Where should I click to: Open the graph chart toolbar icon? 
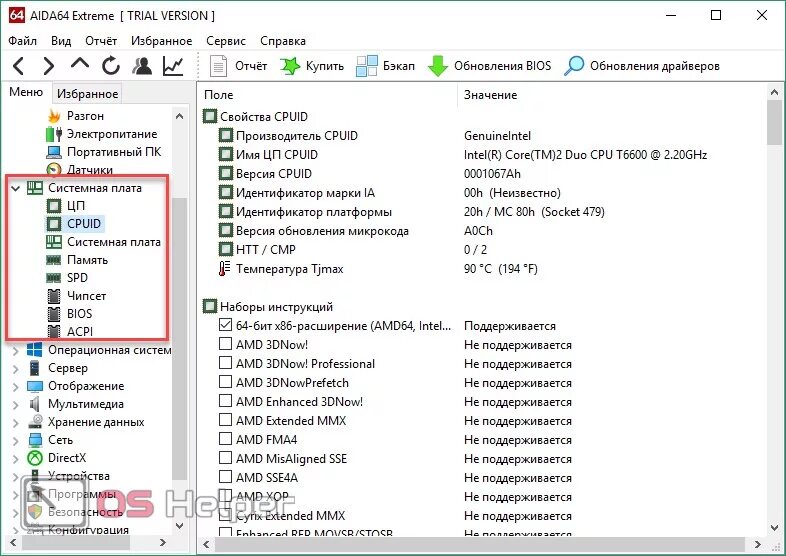coord(173,66)
